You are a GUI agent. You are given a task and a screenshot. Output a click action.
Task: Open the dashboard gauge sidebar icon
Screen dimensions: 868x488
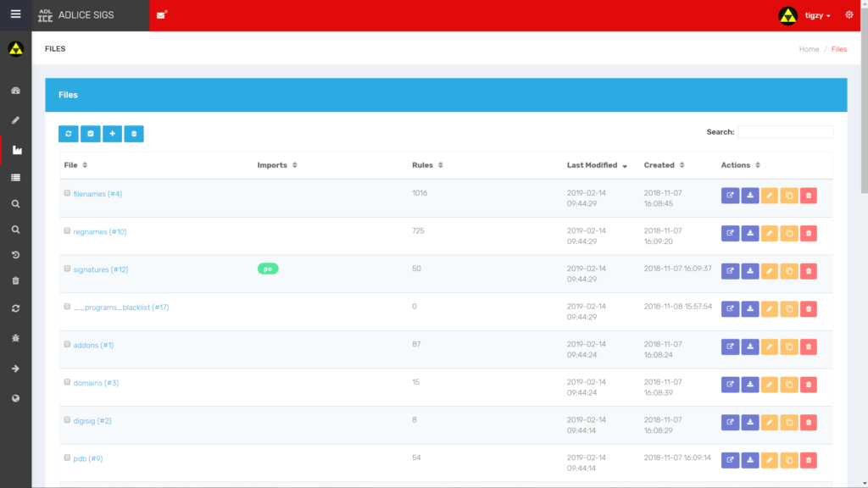coord(15,91)
